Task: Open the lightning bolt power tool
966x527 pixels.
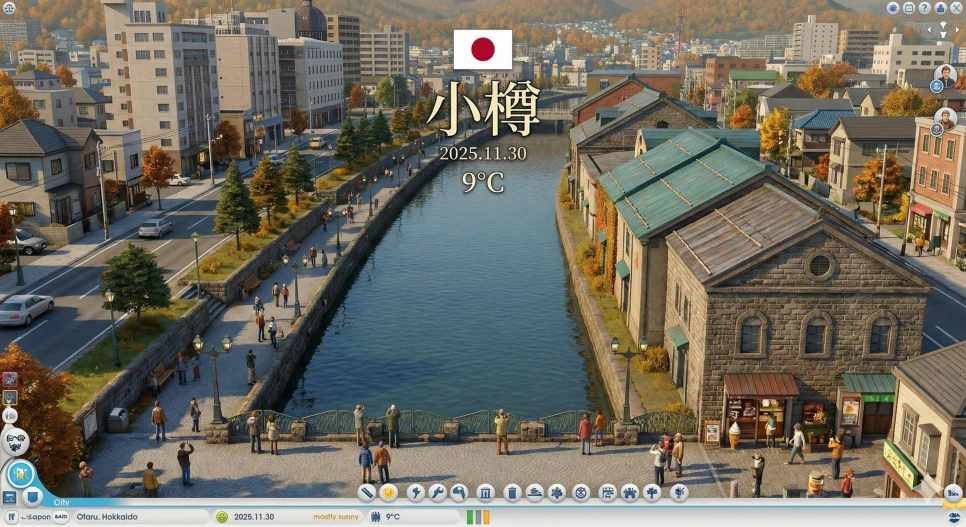Action: click(416, 492)
